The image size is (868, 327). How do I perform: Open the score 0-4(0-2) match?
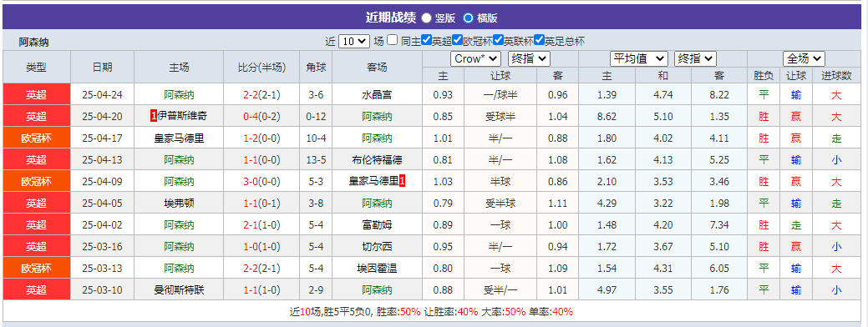click(x=261, y=117)
